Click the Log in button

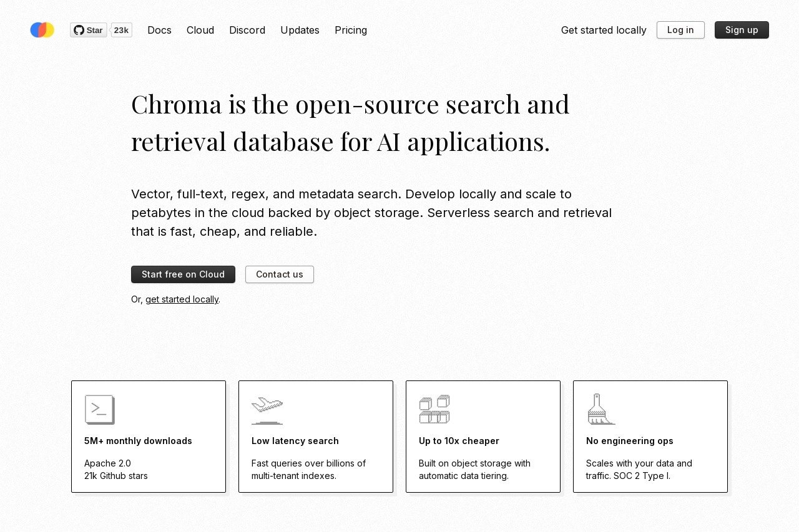[x=680, y=30]
